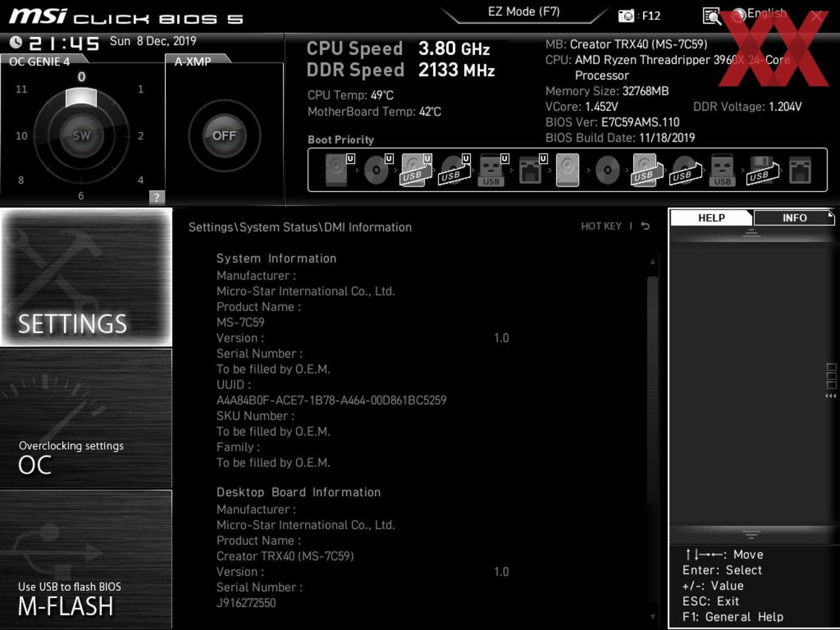
Task: Click the DMI information scrollbar thumb
Action: pyautogui.click(x=652, y=391)
